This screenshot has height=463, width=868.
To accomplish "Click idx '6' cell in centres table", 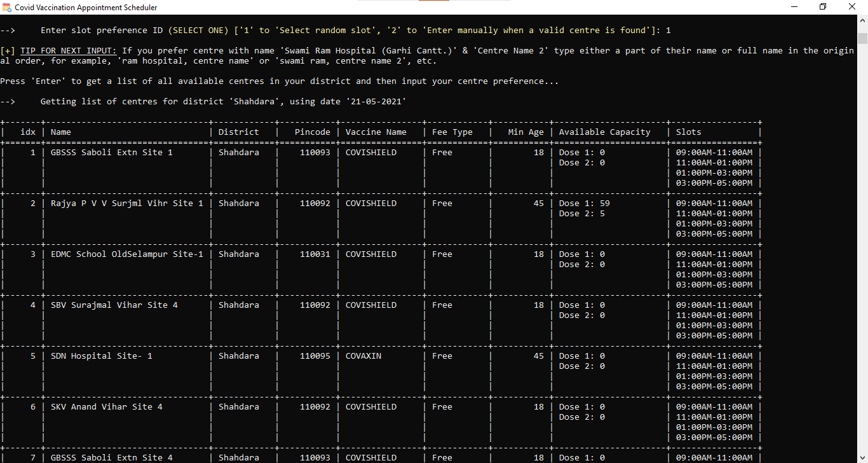I will pyautogui.click(x=33, y=407).
